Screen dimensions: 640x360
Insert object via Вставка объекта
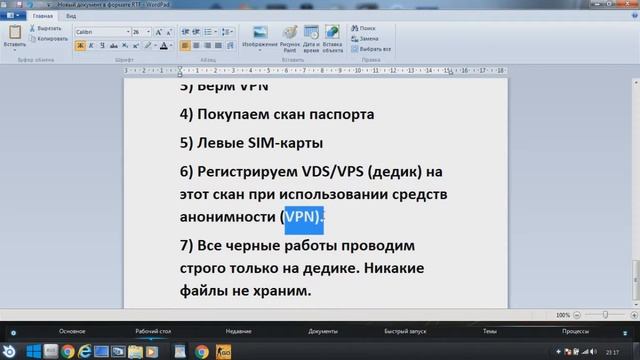(332, 39)
